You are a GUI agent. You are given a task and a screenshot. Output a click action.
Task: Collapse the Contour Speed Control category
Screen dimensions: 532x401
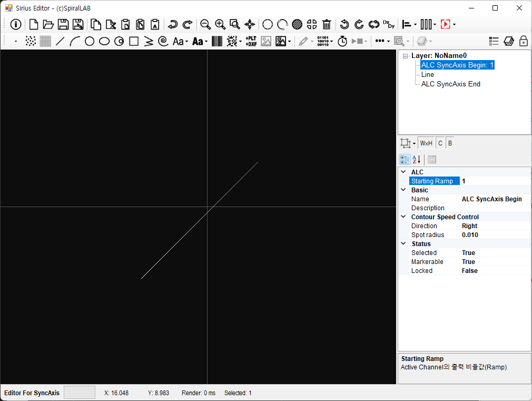pyautogui.click(x=403, y=217)
